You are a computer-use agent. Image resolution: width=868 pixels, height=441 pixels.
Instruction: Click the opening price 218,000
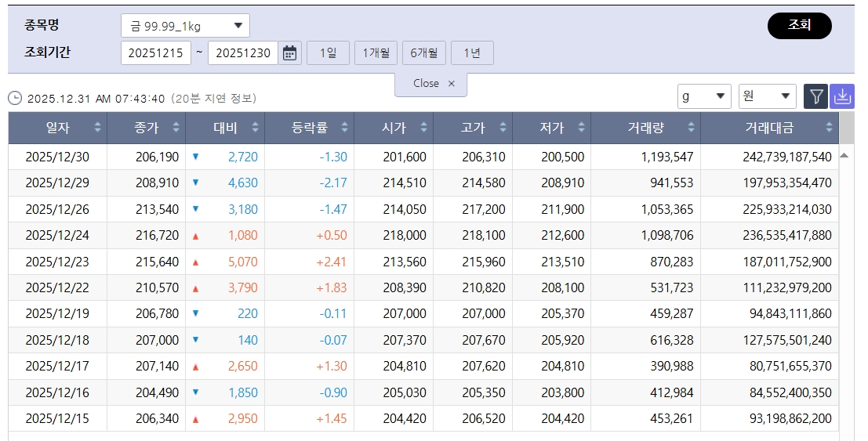point(405,235)
